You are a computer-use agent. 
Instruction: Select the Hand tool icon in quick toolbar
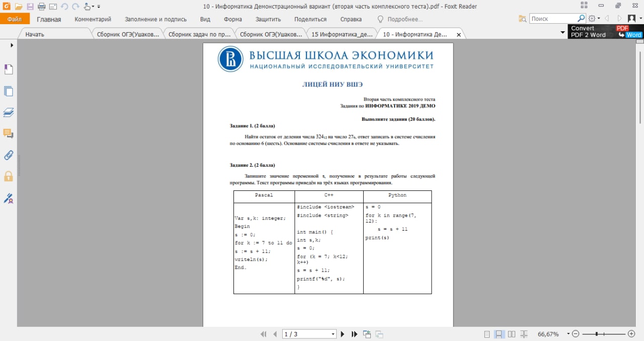pos(88,7)
